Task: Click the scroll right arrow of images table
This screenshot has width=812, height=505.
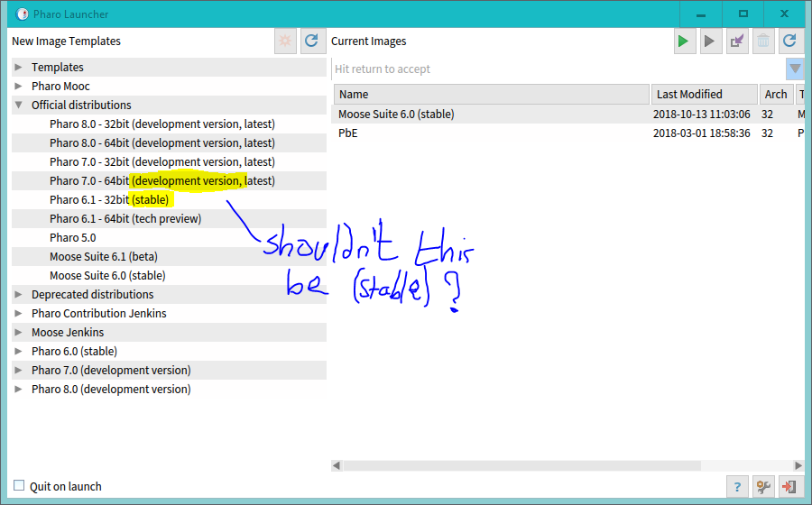Action: point(799,465)
